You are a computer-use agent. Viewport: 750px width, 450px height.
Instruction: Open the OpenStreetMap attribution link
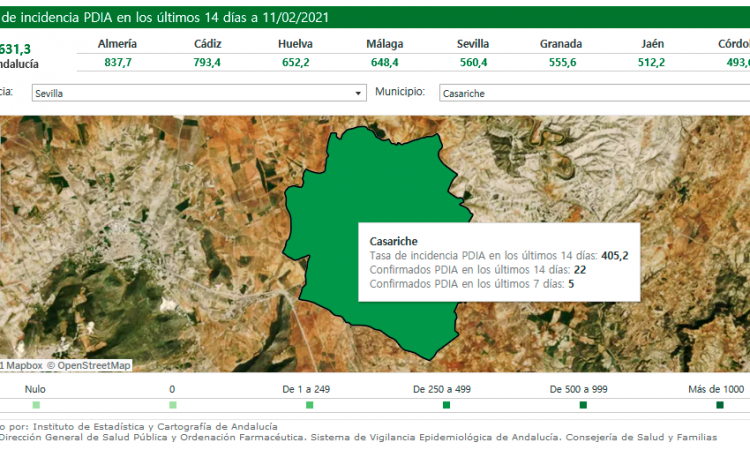(x=93, y=365)
